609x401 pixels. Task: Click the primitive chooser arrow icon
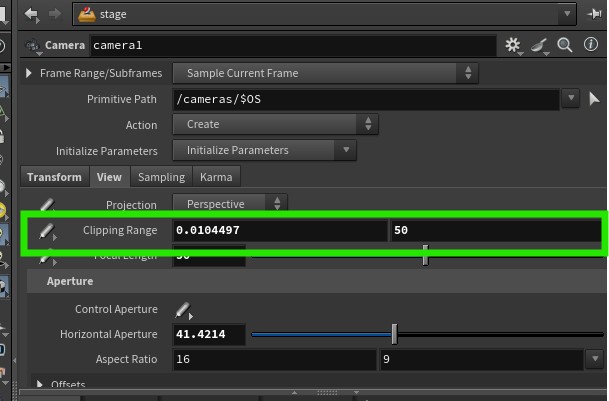point(594,99)
